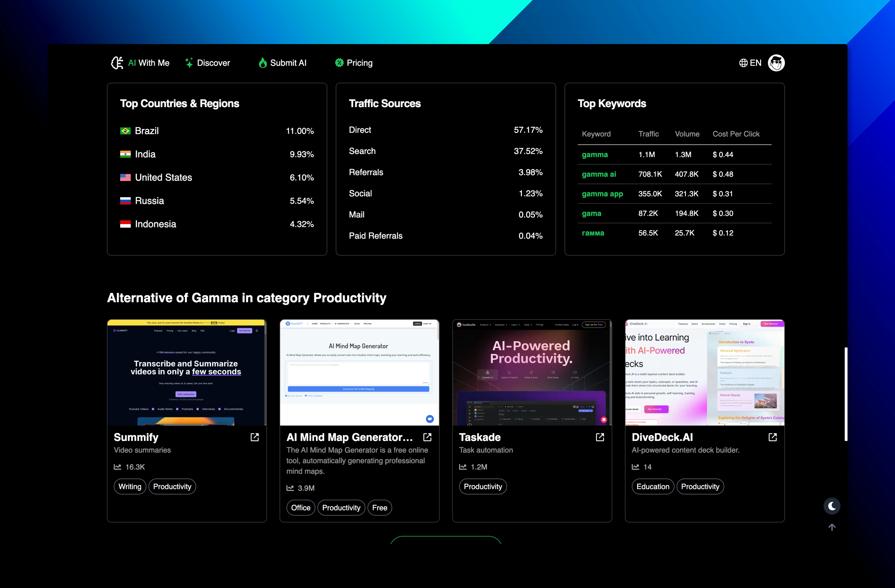Open DiveDeck.AI external link icon

pos(772,437)
